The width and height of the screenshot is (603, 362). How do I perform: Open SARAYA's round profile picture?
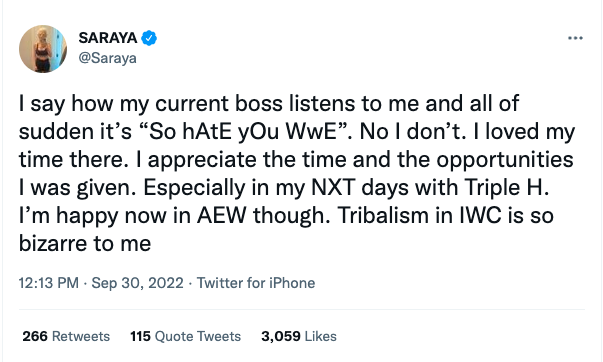43,49
